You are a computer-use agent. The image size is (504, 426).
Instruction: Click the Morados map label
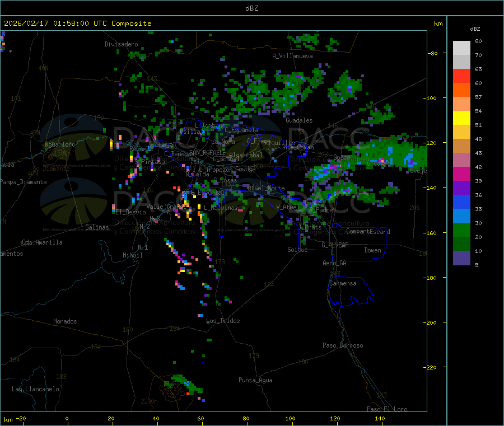[x=65, y=321]
